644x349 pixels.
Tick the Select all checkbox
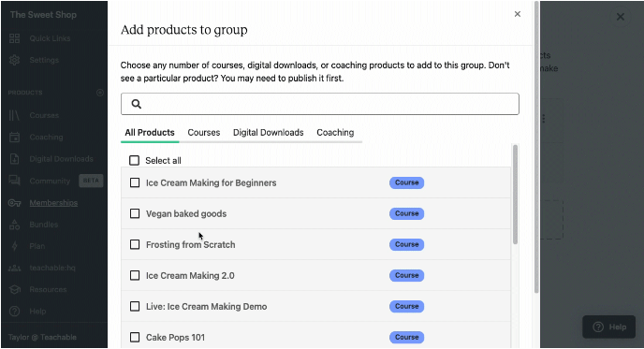click(134, 160)
